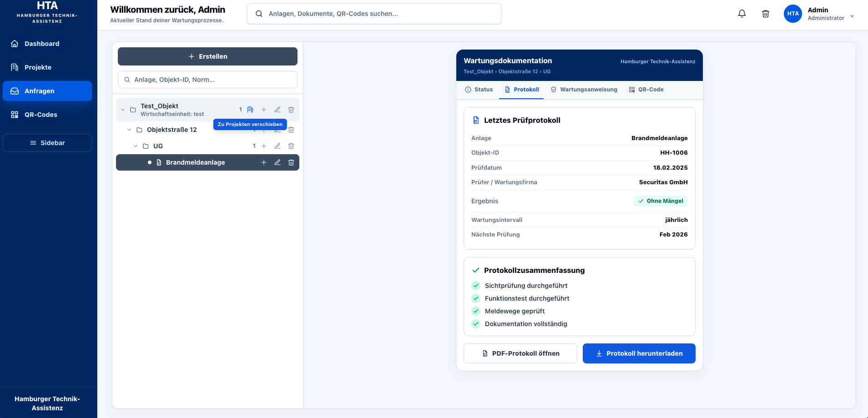Image resolution: width=868 pixels, height=418 pixels.
Task: Open the Admin account dropdown
Action: (819, 14)
